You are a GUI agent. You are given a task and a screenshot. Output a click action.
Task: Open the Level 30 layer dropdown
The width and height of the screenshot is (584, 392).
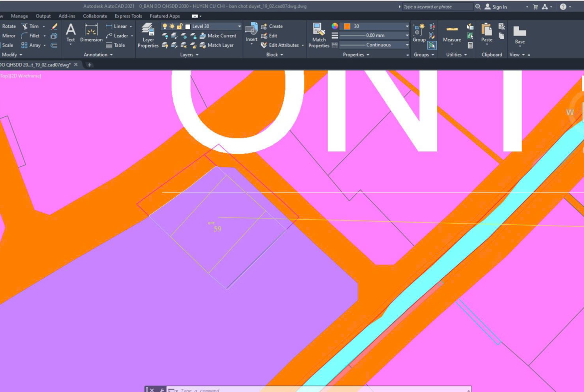(x=239, y=26)
